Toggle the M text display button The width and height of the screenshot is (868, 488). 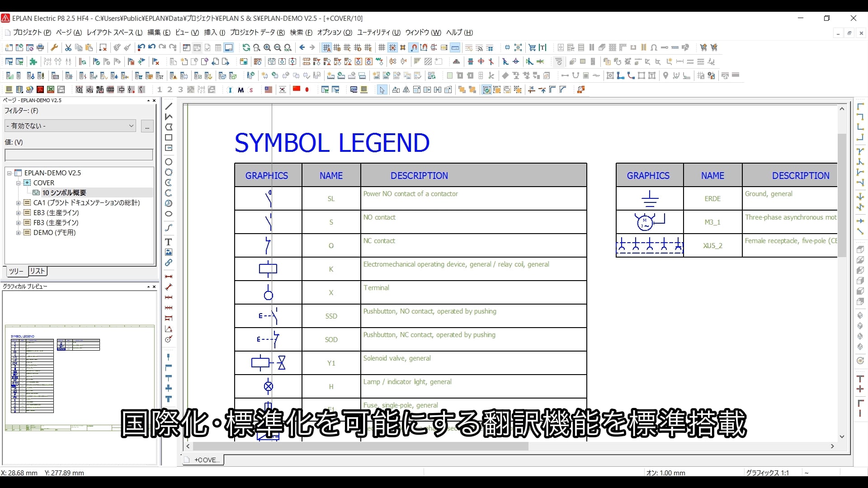pos(241,89)
